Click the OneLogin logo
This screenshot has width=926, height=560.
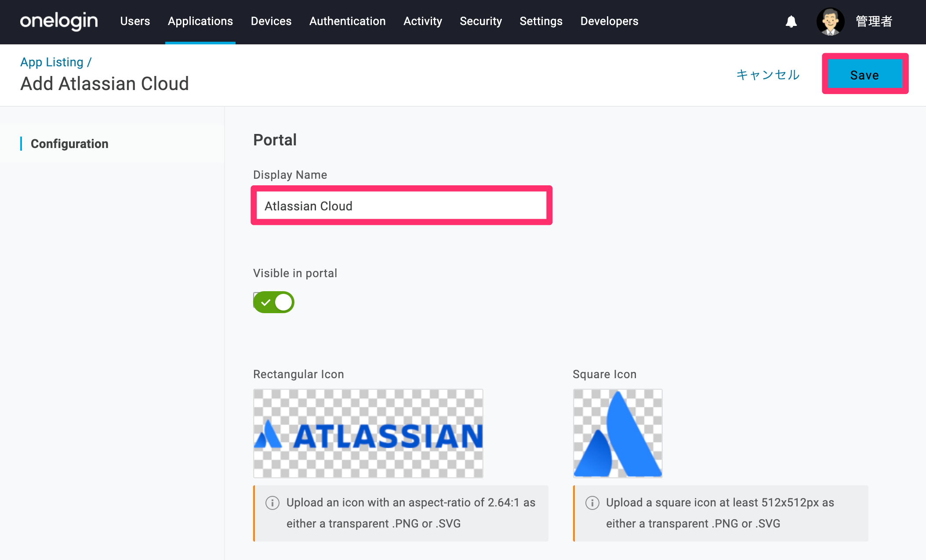[59, 21]
